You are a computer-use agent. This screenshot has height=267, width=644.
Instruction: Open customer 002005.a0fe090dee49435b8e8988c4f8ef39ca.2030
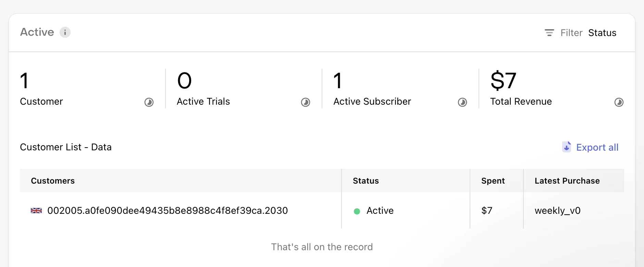tap(168, 211)
